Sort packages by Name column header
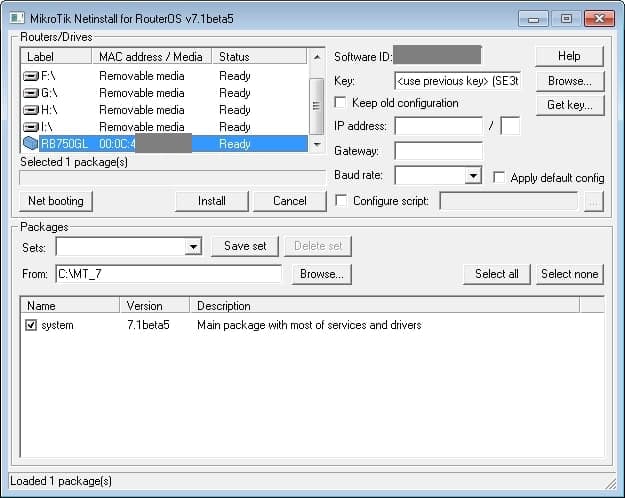The image size is (625, 498). click(70, 306)
